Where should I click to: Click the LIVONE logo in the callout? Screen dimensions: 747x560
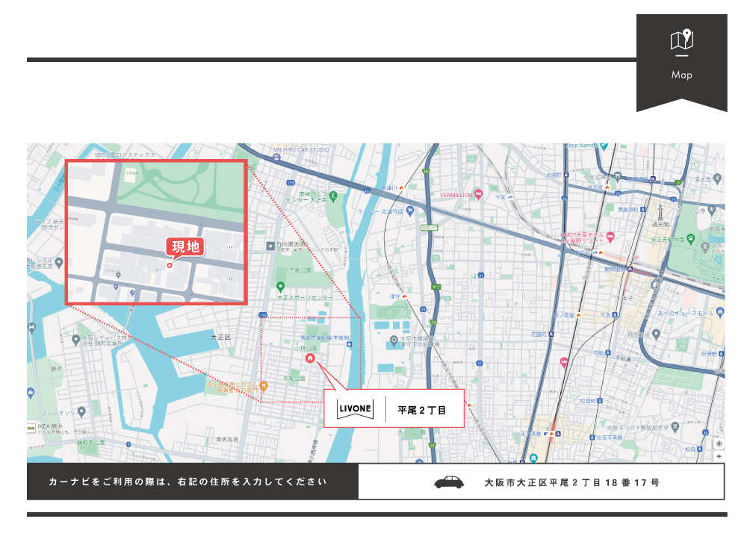355,409
